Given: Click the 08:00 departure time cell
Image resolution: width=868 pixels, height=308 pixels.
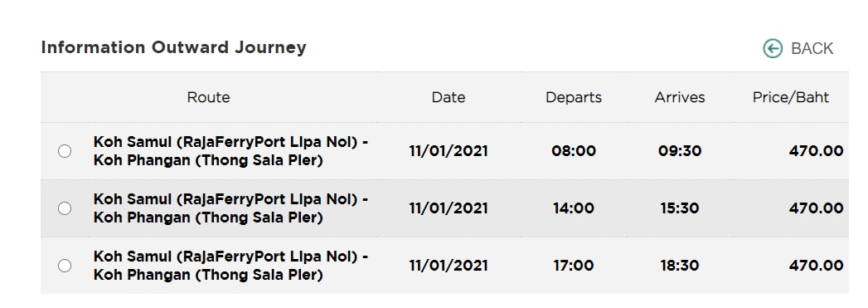Looking at the screenshot, I should pyautogui.click(x=574, y=151).
